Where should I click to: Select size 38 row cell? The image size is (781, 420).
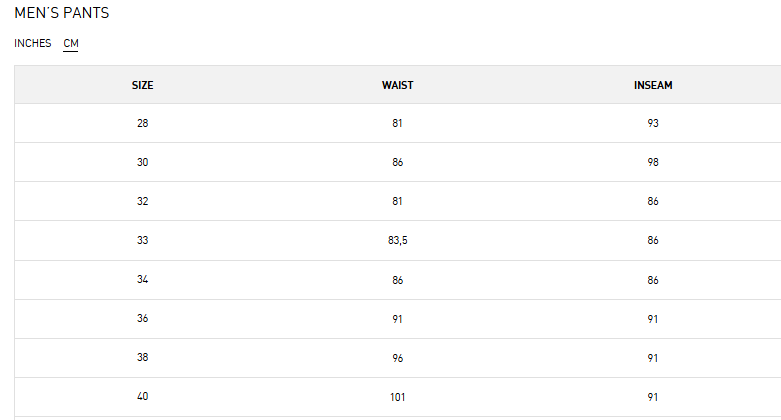tap(142, 357)
